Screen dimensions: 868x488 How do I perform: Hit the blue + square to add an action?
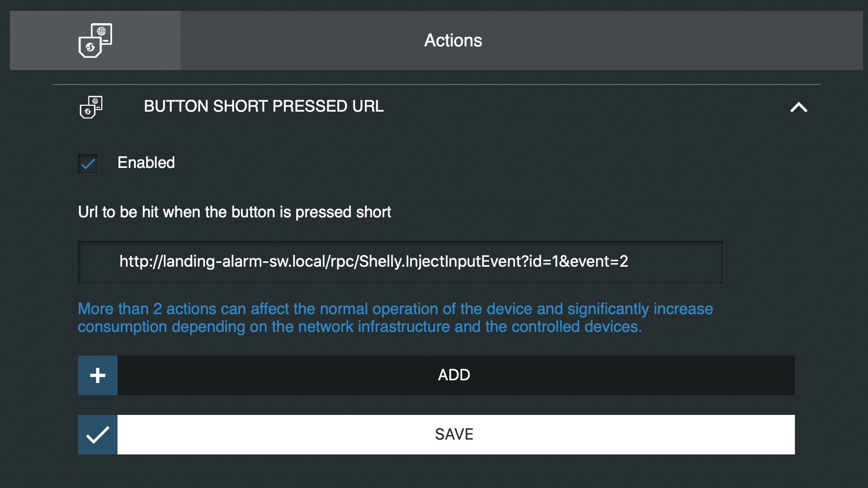click(x=97, y=375)
